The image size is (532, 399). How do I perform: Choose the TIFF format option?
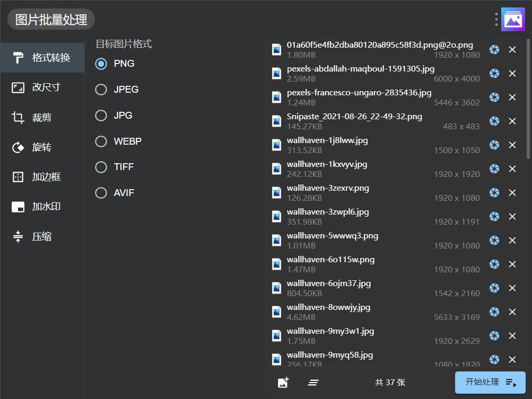click(x=101, y=167)
